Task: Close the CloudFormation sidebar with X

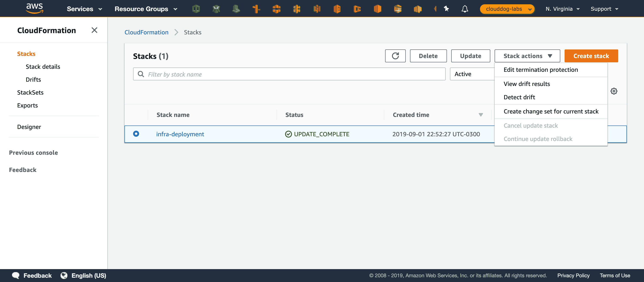Action: (x=94, y=30)
